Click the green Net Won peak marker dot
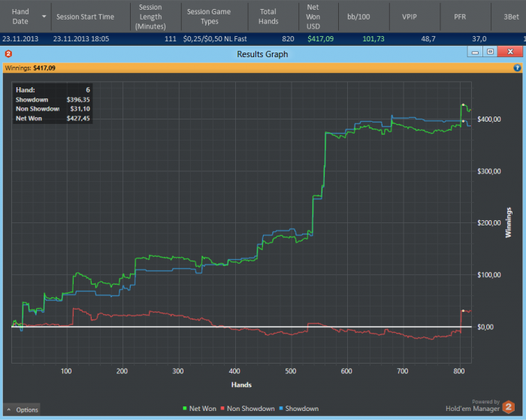Image resolution: width=526 pixels, height=420 pixels. (463, 104)
